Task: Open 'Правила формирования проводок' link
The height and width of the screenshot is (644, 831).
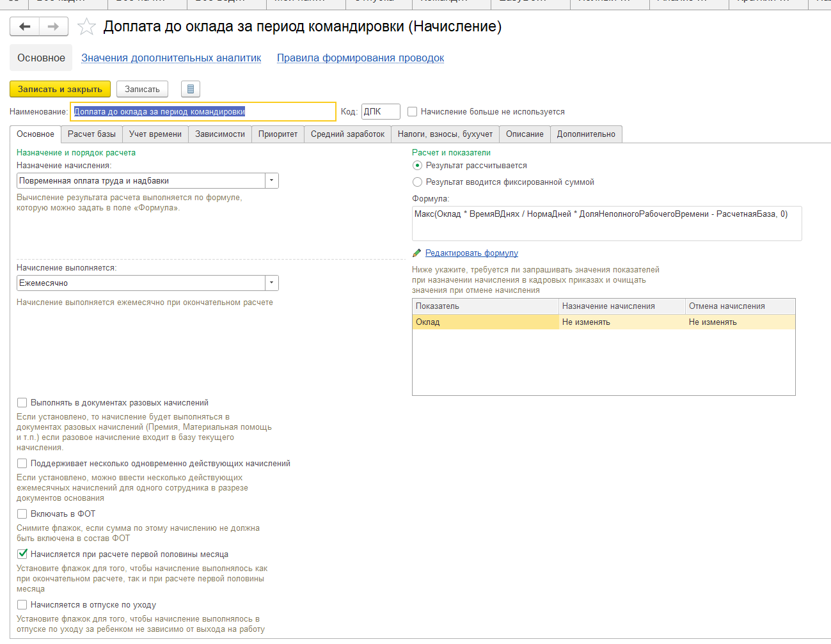Action: coord(360,58)
